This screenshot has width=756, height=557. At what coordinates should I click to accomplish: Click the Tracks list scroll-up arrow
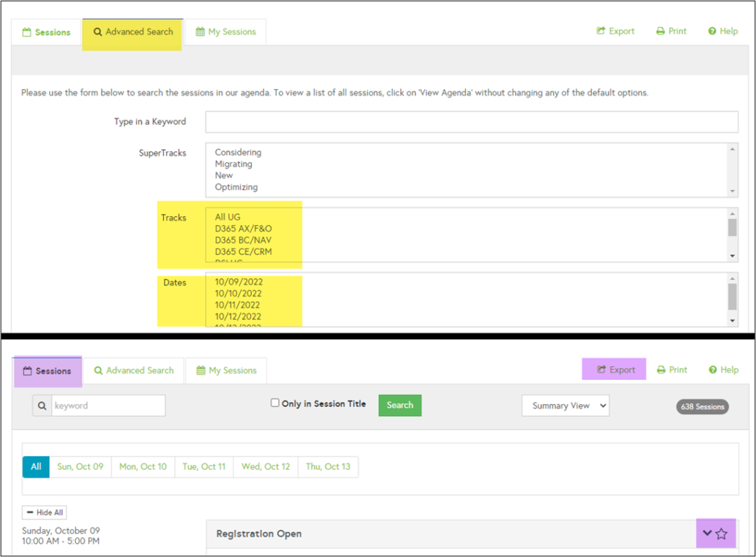coord(732,214)
